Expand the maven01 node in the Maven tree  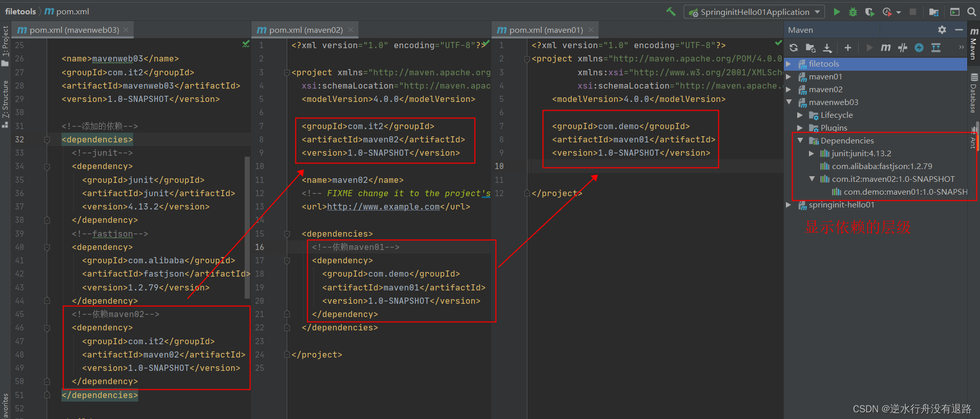click(x=789, y=77)
